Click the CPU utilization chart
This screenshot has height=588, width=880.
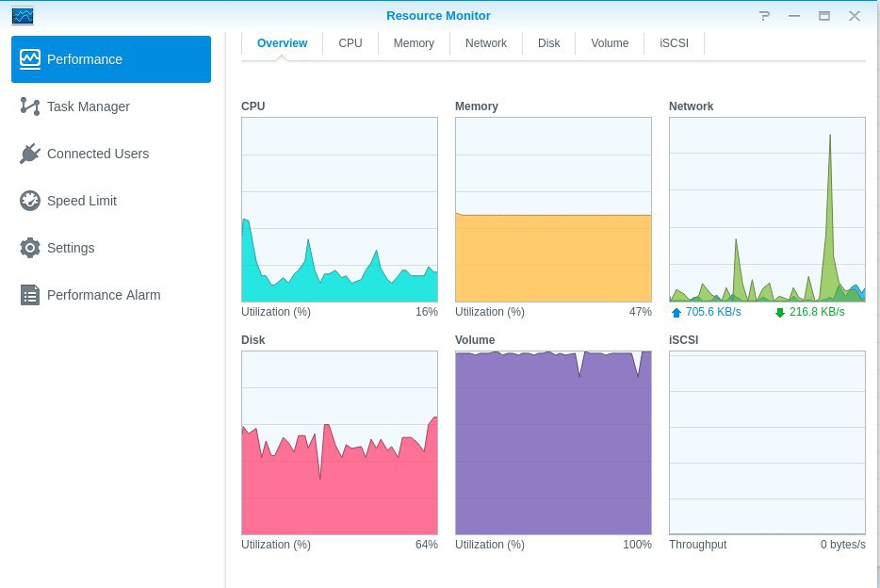(x=339, y=209)
